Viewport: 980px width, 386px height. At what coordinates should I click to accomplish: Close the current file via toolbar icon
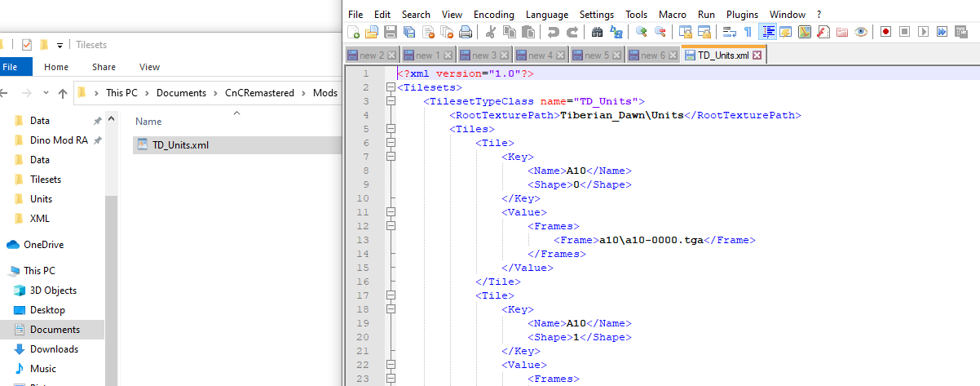(x=428, y=32)
